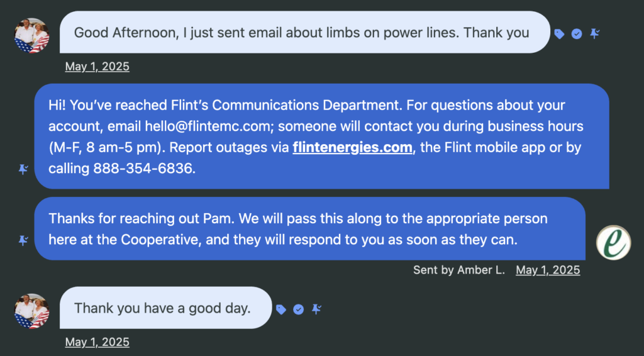Click the green "e" cooperative logo avatar
This screenshot has width=644, height=356.
[x=613, y=242]
